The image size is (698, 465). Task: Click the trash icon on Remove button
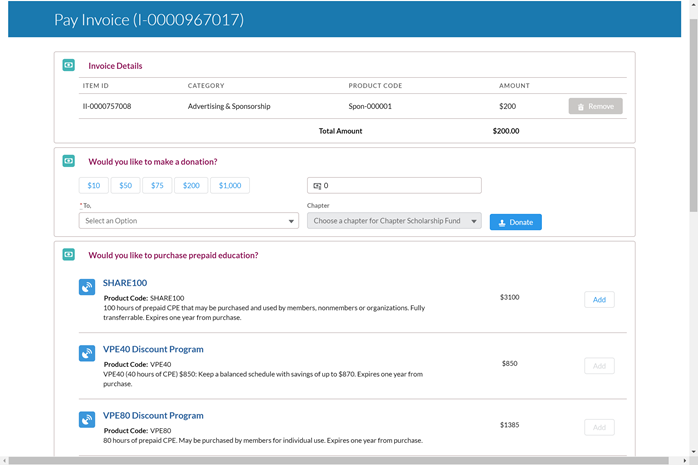tap(582, 106)
